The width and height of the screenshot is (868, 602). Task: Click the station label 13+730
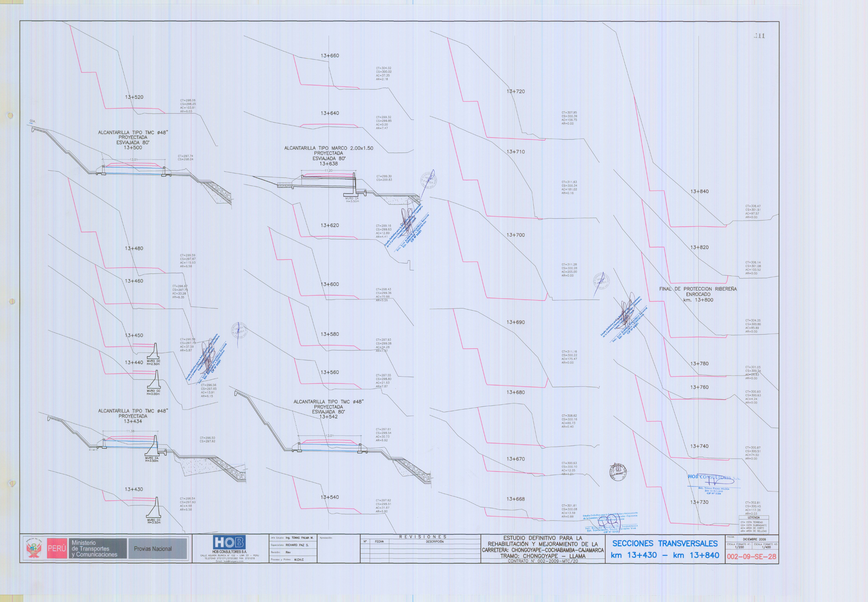coord(699,502)
